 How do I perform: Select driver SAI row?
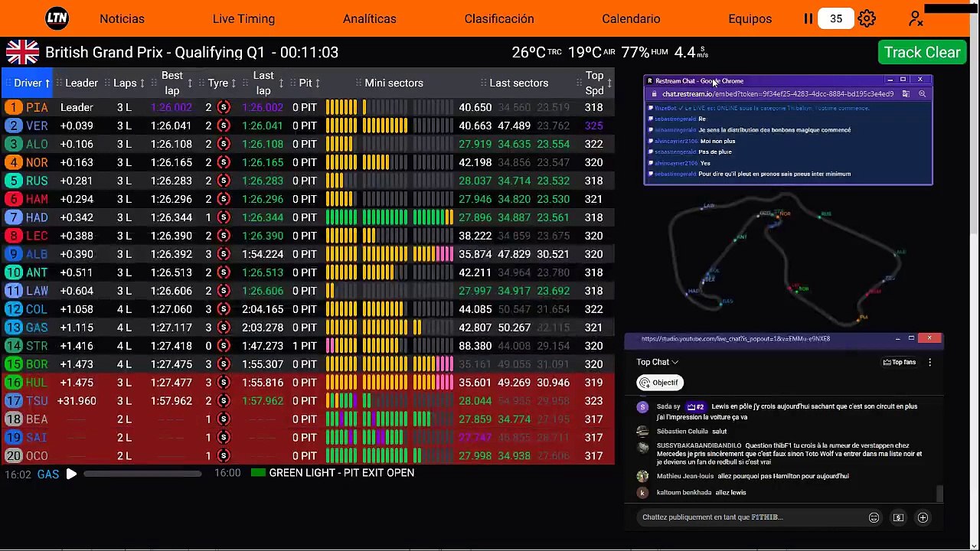coord(308,438)
